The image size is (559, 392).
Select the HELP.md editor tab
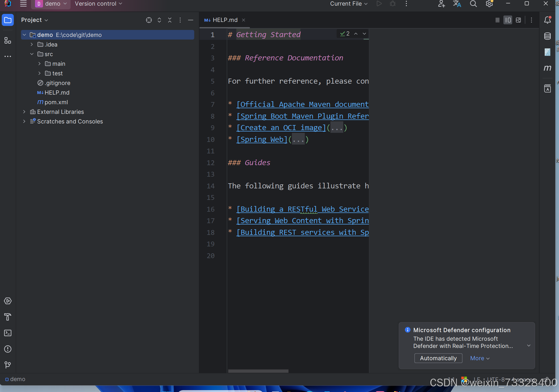[225, 20]
